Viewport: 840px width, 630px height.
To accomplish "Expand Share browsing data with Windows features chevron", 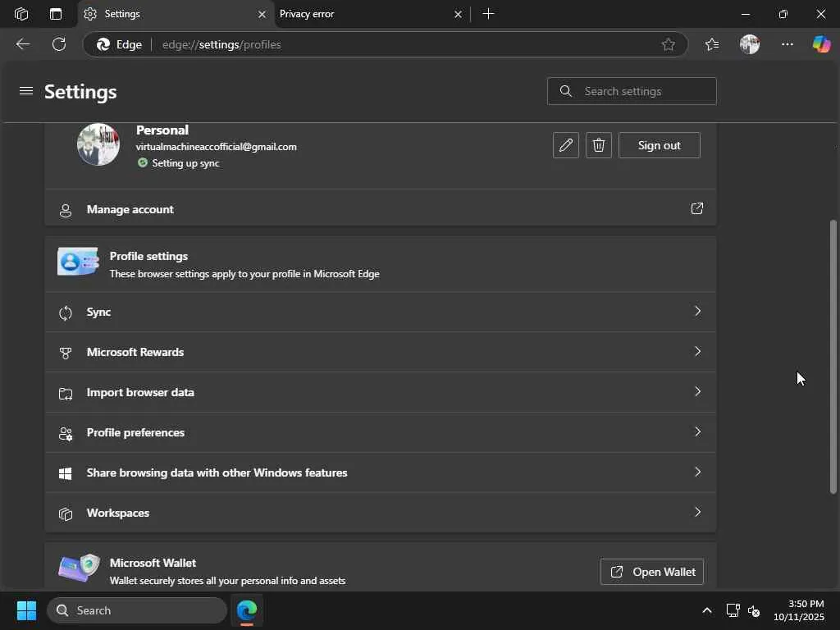I will click(697, 472).
